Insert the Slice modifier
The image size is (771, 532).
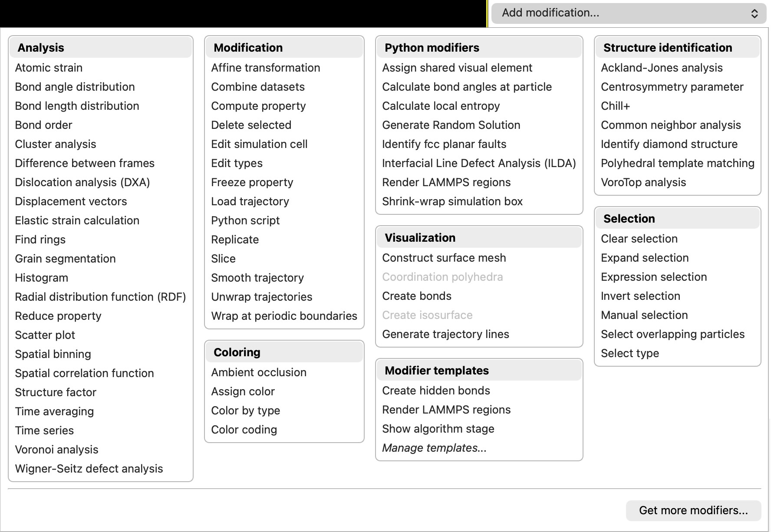224,259
